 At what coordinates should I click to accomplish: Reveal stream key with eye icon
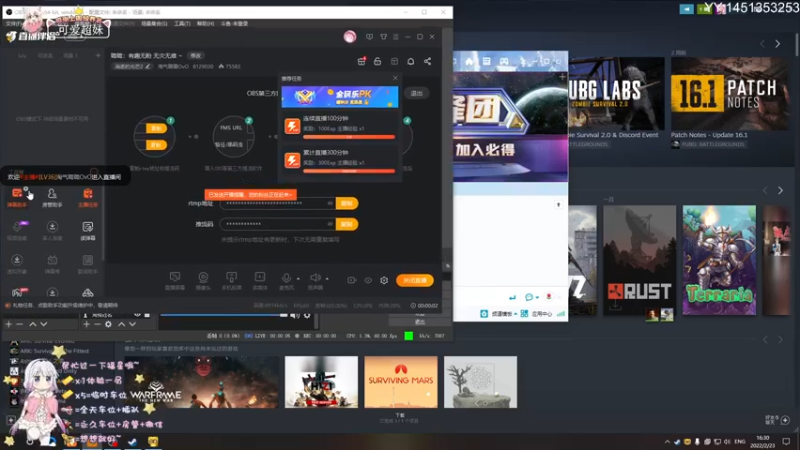tap(330, 224)
